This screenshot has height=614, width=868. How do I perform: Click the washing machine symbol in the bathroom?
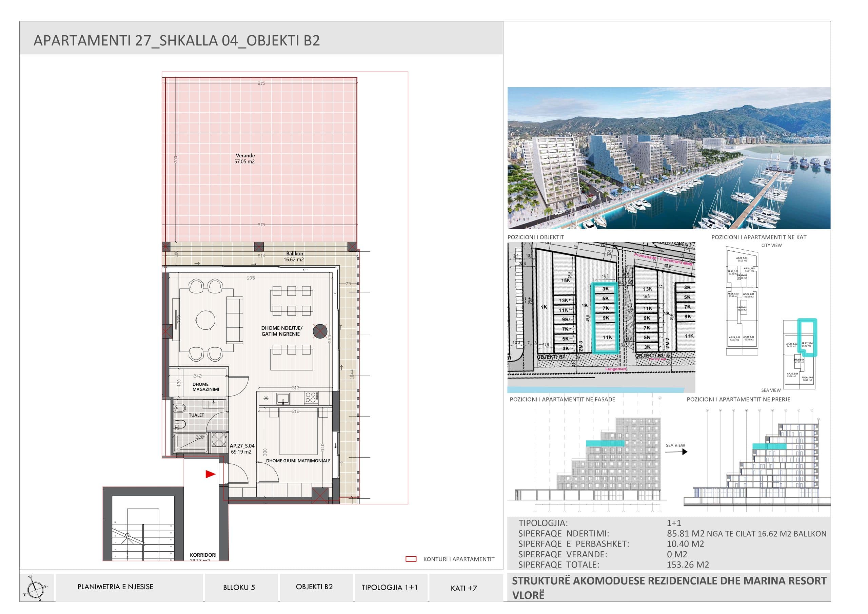(219, 440)
